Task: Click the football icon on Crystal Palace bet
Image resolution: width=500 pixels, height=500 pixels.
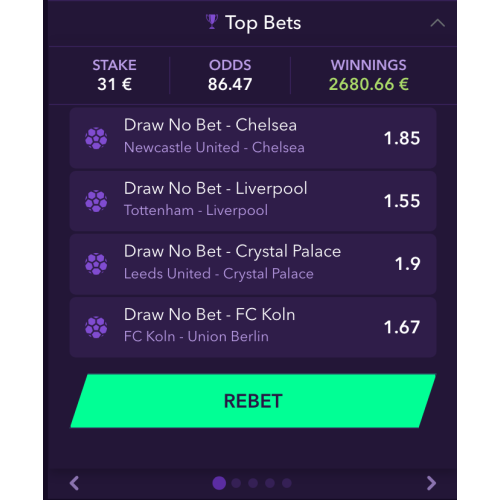Action: point(96,264)
